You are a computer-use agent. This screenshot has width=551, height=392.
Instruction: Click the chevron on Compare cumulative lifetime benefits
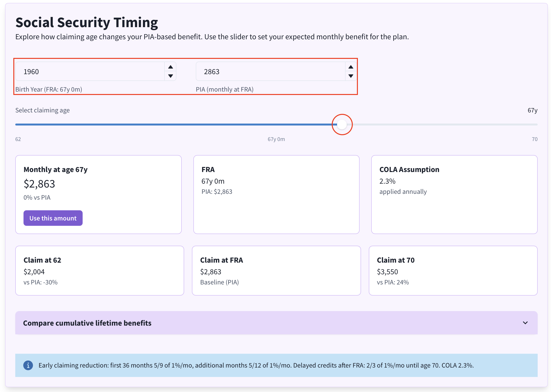[x=525, y=323]
